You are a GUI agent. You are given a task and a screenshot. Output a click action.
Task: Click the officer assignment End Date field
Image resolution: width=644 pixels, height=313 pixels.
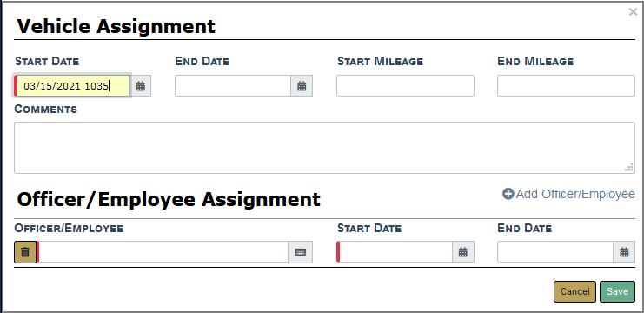coord(555,252)
